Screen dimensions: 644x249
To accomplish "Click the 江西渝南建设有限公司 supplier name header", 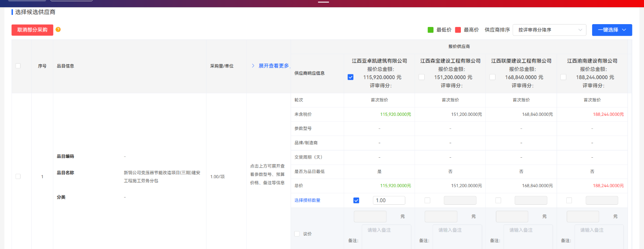I will coord(592,61).
